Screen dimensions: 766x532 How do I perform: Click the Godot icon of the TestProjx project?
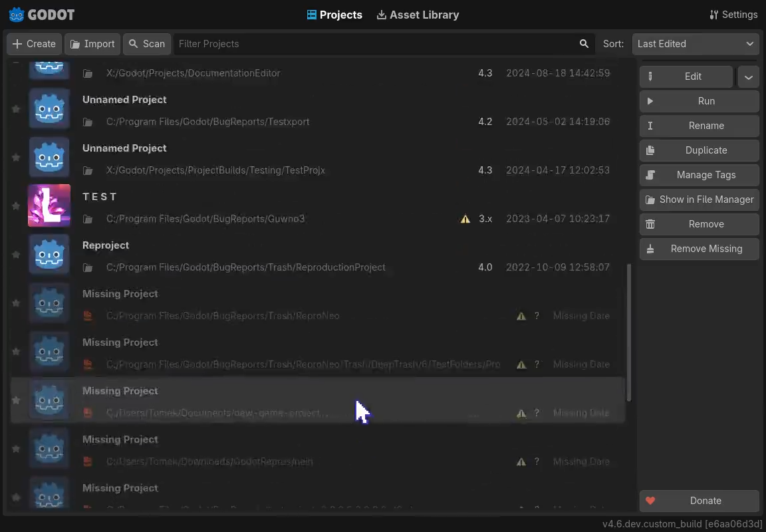tap(49, 157)
